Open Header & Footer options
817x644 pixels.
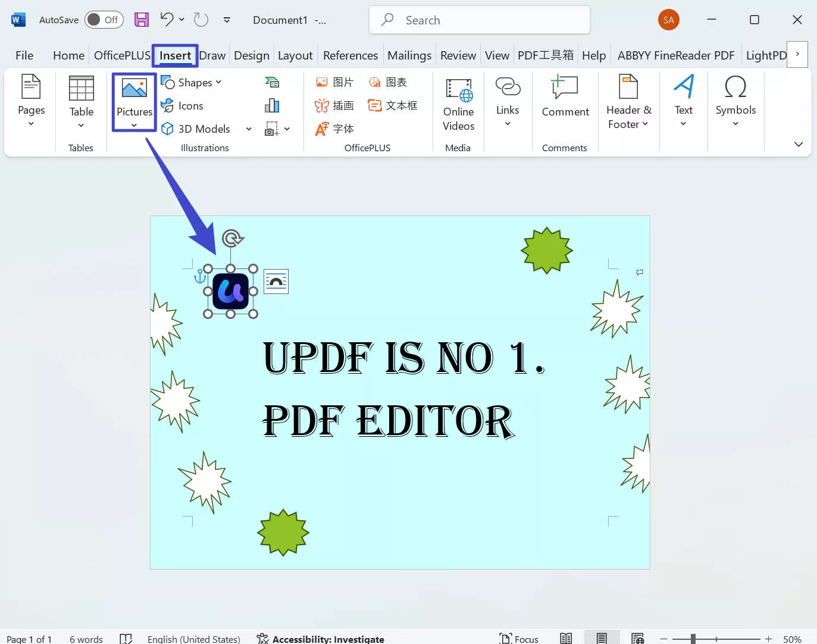[x=628, y=102]
